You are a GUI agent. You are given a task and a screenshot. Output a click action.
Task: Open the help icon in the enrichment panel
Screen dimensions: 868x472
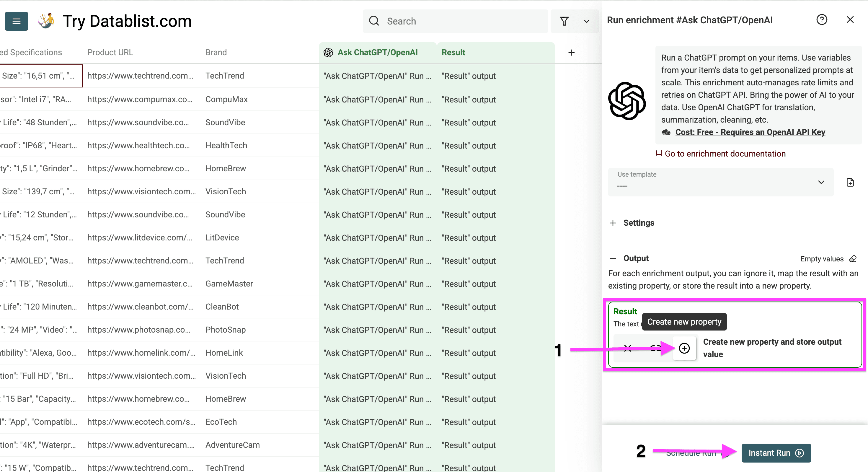(x=822, y=20)
